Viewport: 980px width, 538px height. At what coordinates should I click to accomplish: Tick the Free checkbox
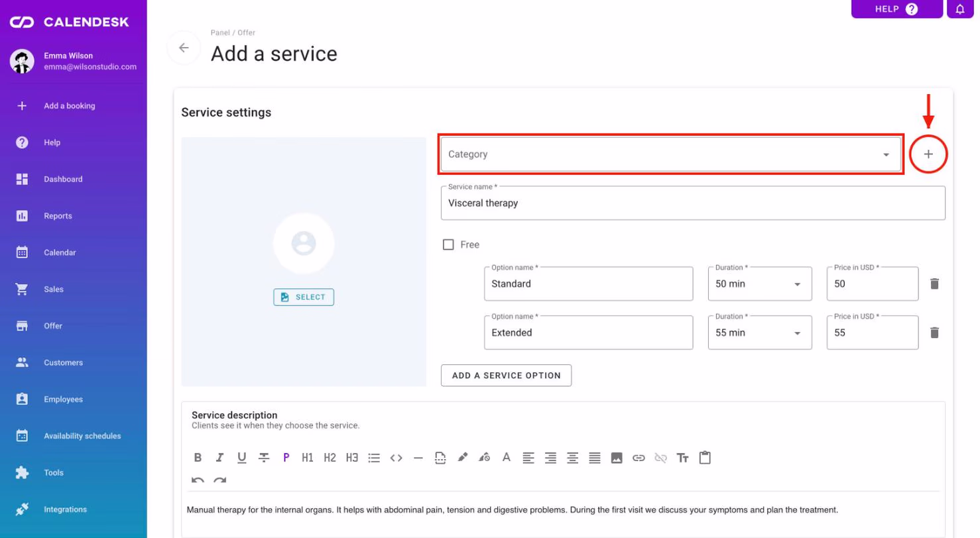pyautogui.click(x=449, y=244)
